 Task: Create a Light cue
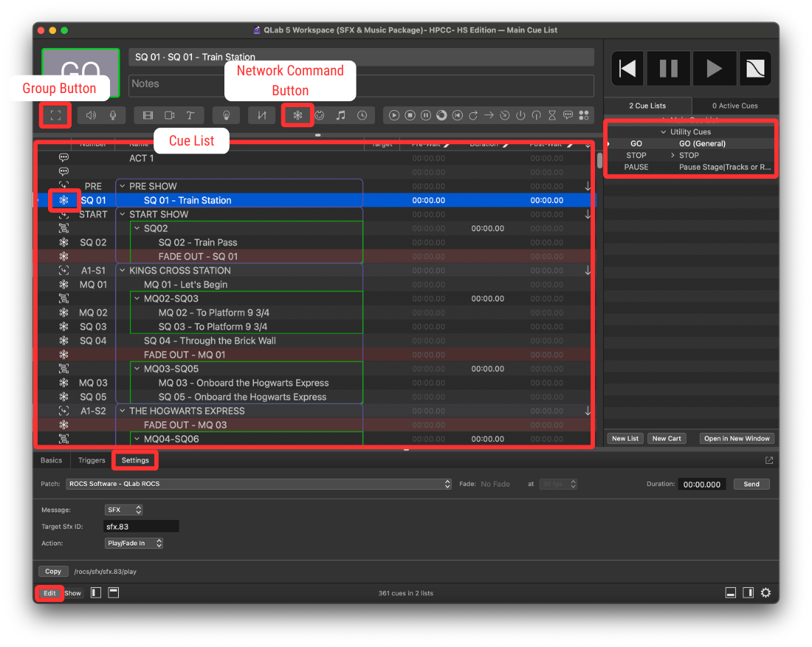(226, 115)
